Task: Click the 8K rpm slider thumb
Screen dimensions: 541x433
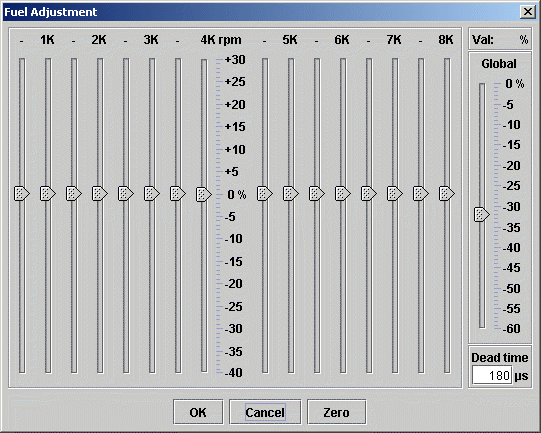Action: click(x=447, y=193)
